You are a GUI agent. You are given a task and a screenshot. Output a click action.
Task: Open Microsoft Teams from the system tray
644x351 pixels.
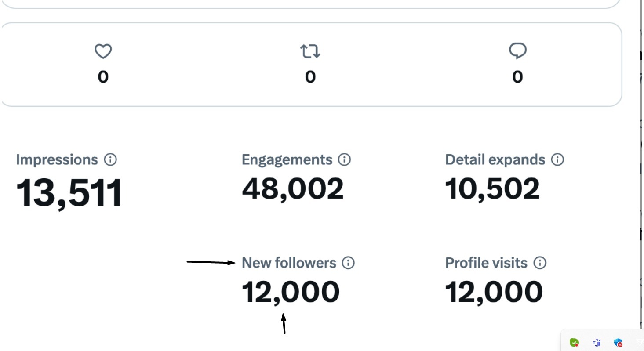click(597, 343)
